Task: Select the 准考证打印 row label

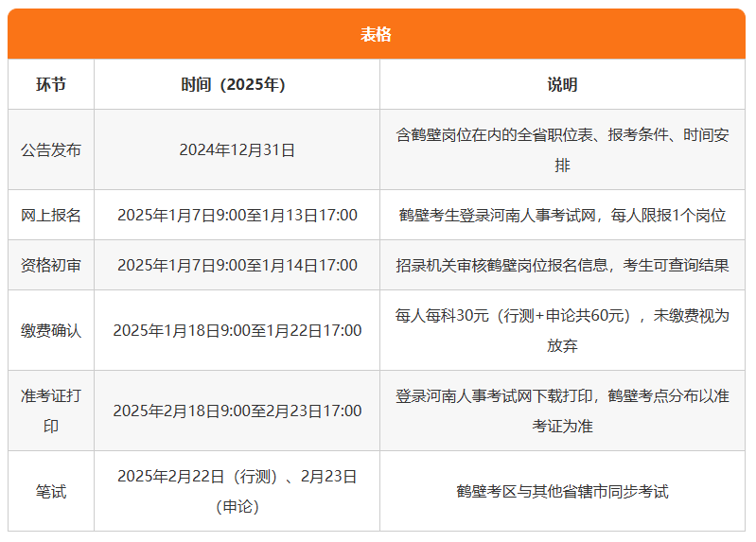Action: [51, 411]
